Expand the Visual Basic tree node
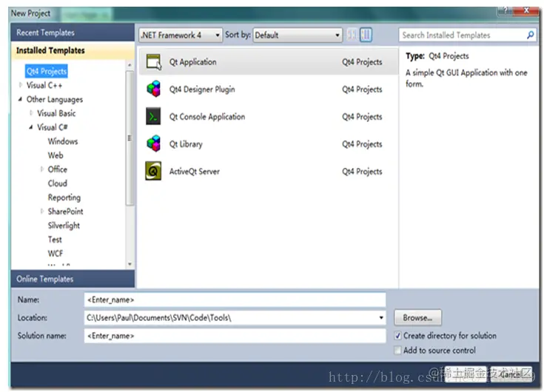The width and height of the screenshot is (544, 392). [x=31, y=113]
